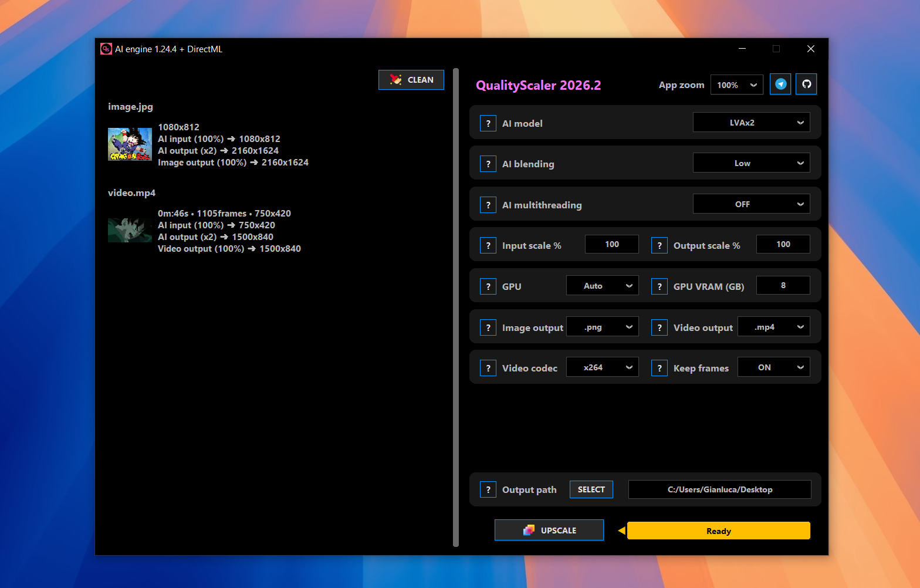
Task: Show help for Output path
Action: (488, 489)
